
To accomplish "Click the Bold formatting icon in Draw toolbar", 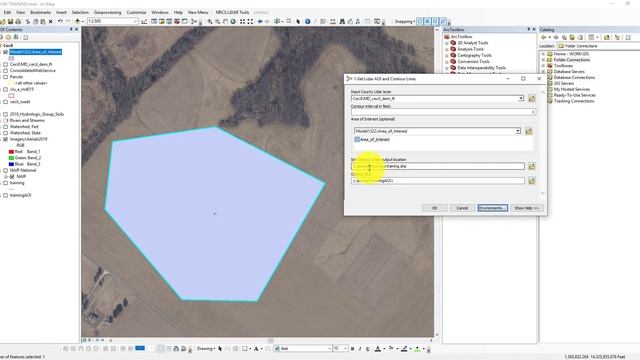I will click(x=352, y=349).
